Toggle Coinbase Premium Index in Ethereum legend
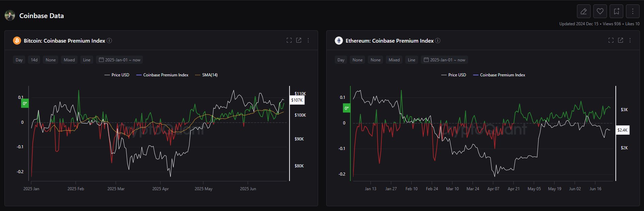The width and height of the screenshot is (644, 211). (499, 75)
